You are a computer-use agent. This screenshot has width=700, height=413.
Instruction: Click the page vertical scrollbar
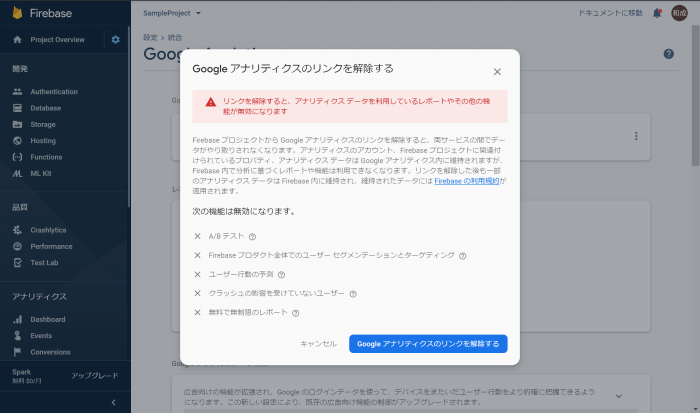click(x=696, y=94)
